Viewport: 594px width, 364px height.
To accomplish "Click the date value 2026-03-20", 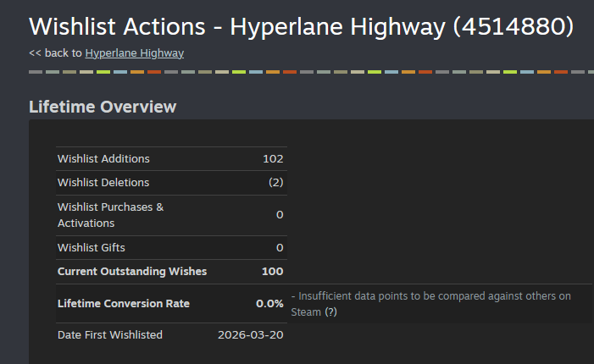I will [251, 335].
